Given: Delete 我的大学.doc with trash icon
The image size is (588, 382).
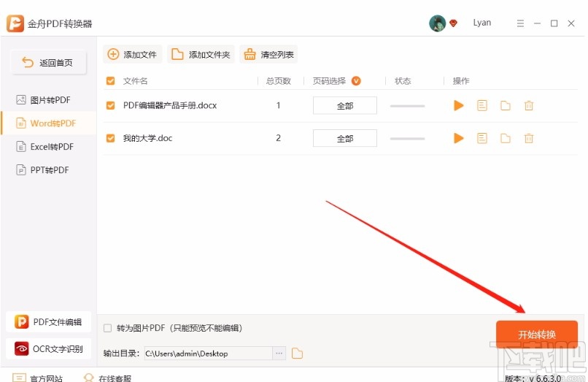Looking at the screenshot, I should coord(529,138).
